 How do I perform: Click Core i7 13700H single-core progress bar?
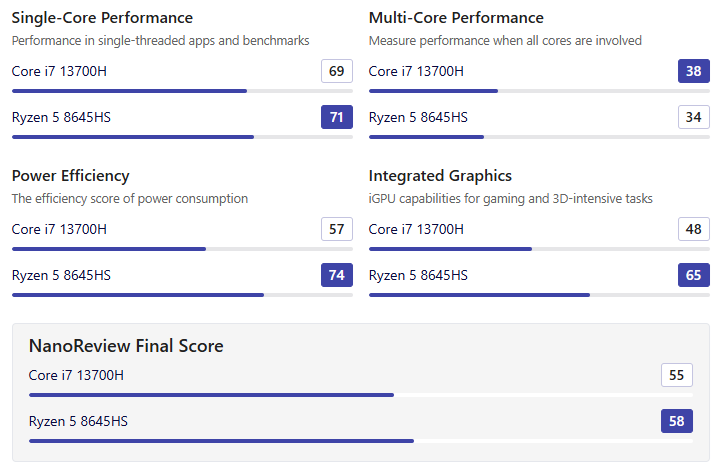pos(182,91)
